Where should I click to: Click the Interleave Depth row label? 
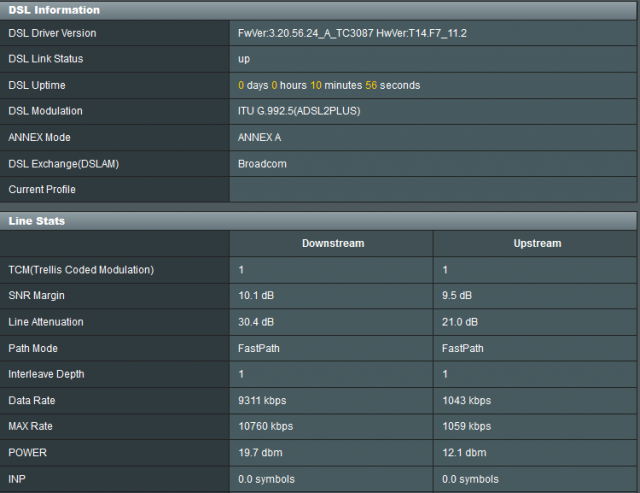tap(46, 374)
